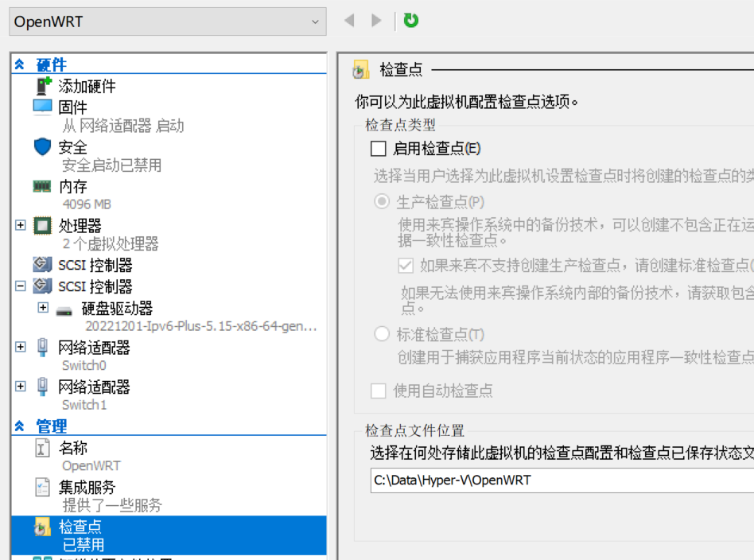The image size is (754, 560).
Task: Select 集成服务 in the management section
Action: tap(87, 488)
